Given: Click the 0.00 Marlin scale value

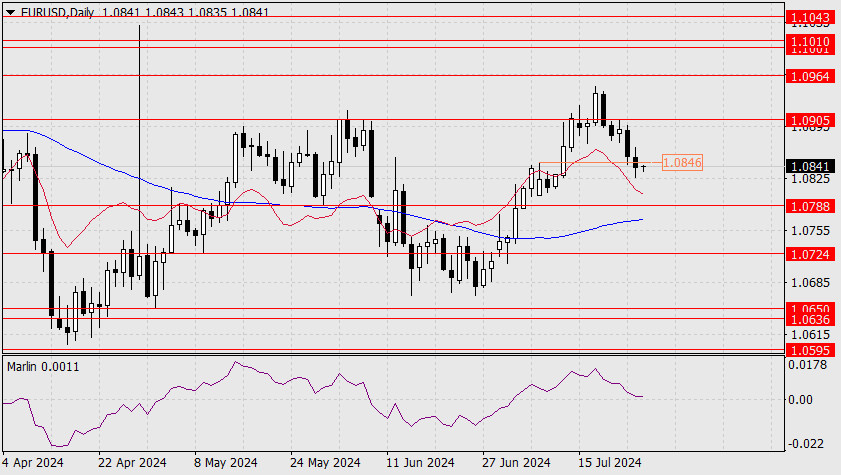Looking at the screenshot, I should [800, 399].
